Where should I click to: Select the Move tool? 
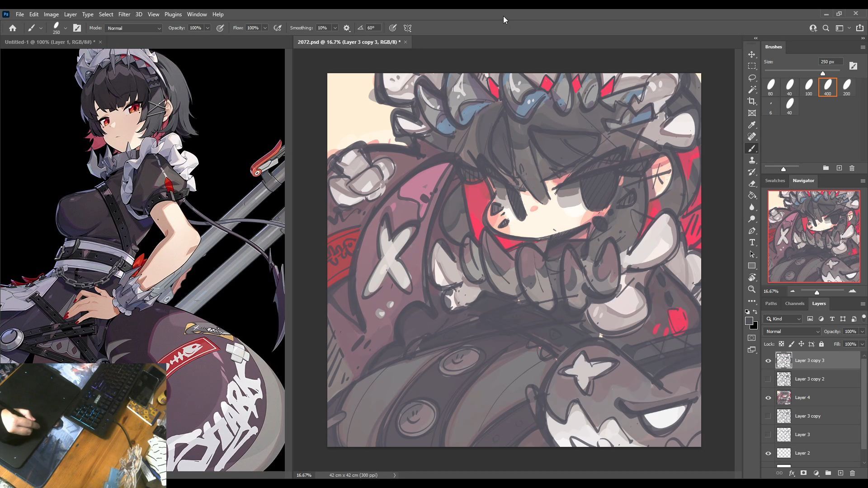(752, 54)
